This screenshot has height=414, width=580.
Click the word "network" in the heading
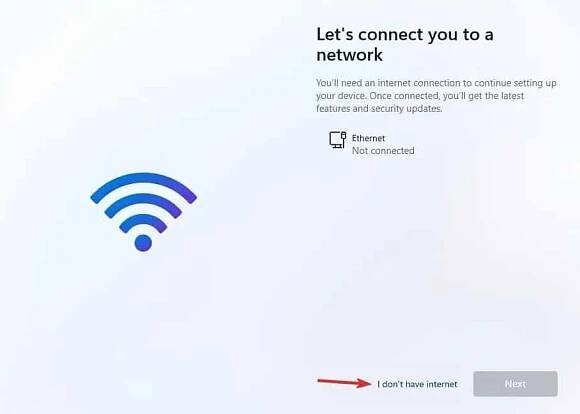pos(350,55)
